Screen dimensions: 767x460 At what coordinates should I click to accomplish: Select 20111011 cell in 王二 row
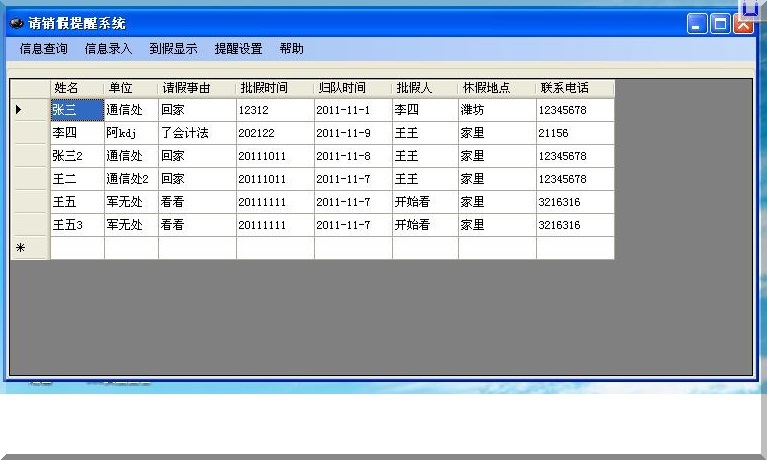(x=275, y=179)
